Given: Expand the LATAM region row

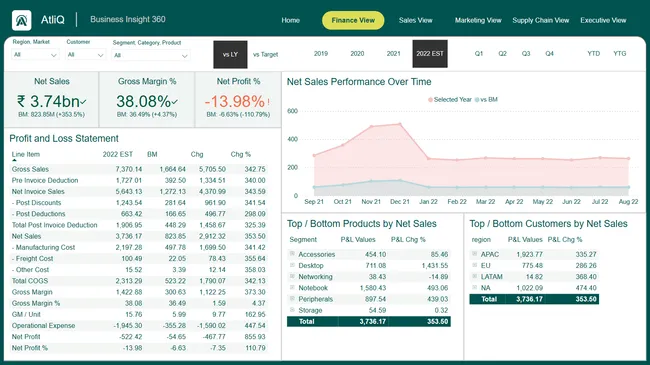Looking at the screenshot, I should click(x=475, y=276).
